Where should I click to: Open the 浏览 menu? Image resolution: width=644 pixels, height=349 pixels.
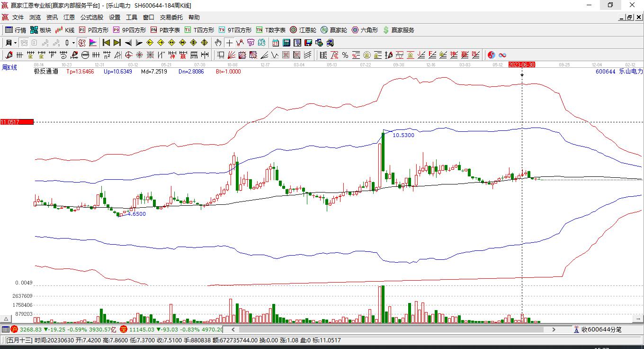pyautogui.click(x=35, y=17)
